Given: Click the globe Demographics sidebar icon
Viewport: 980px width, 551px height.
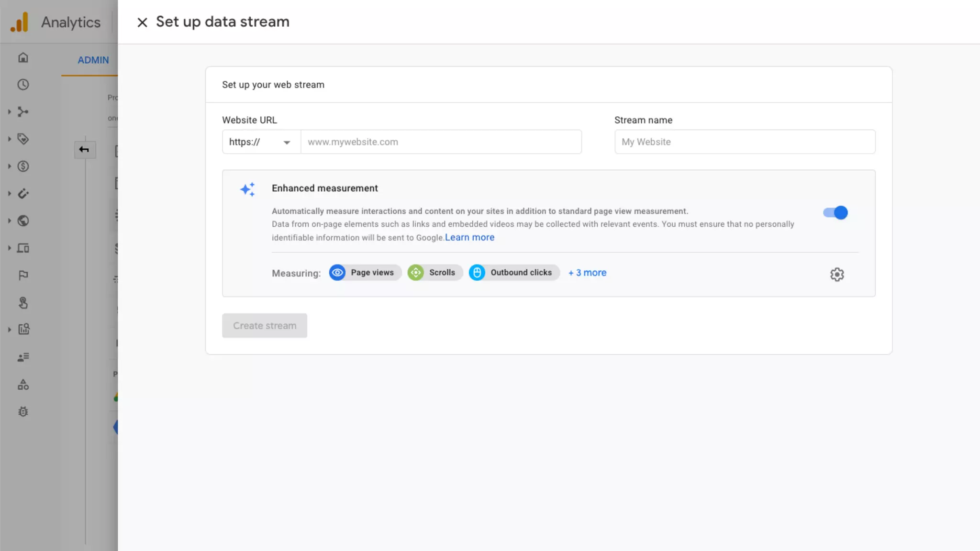Looking at the screenshot, I should [x=23, y=221].
